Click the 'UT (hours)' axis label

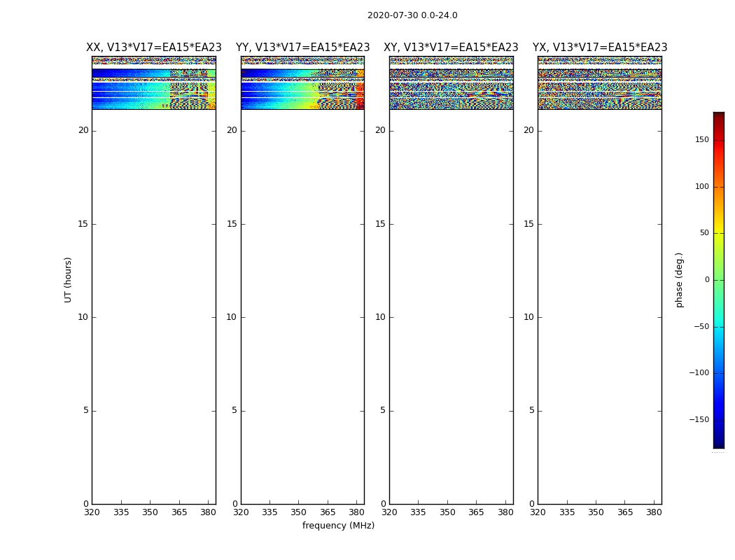pos(68,279)
